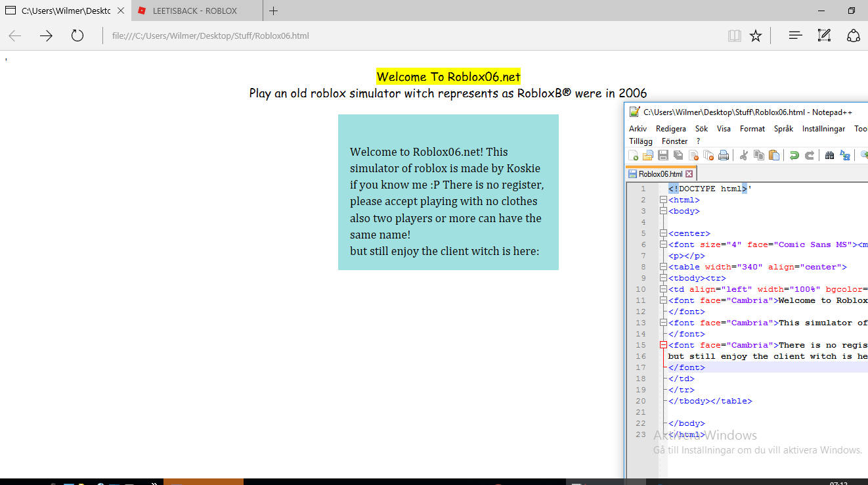Open the Replace dialog icon in Notepad++

point(845,156)
